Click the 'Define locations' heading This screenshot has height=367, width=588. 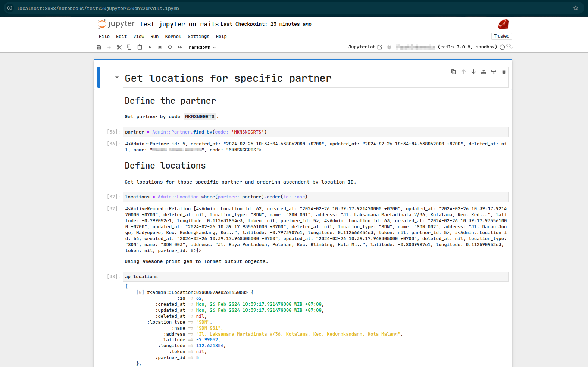tap(165, 166)
